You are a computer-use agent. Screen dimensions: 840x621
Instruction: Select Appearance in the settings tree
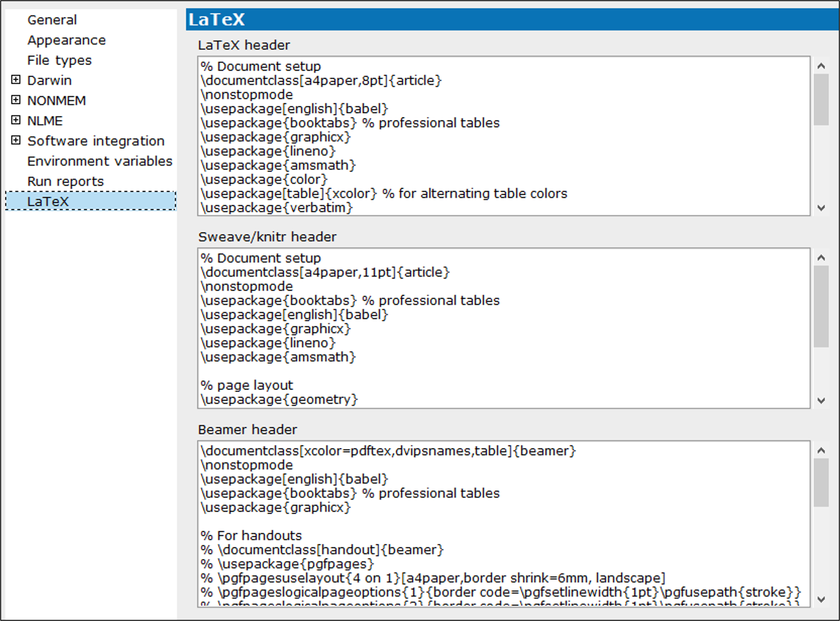pos(67,40)
